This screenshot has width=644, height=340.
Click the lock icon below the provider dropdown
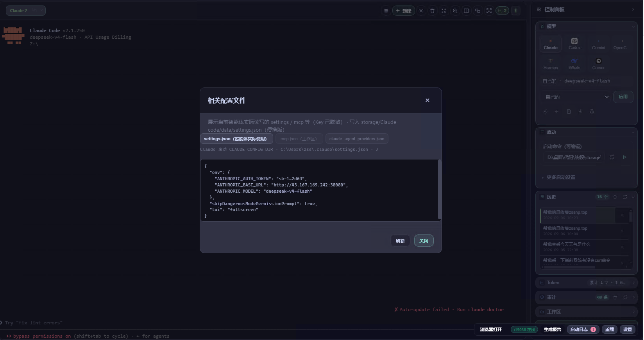click(592, 111)
